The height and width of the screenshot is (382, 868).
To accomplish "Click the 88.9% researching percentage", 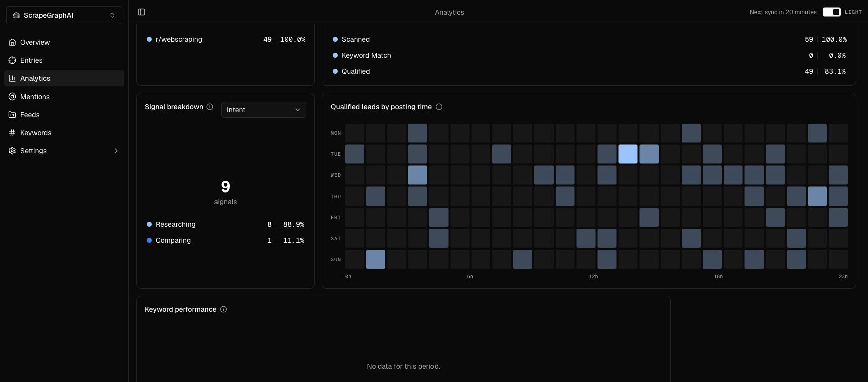I will tap(294, 224).
